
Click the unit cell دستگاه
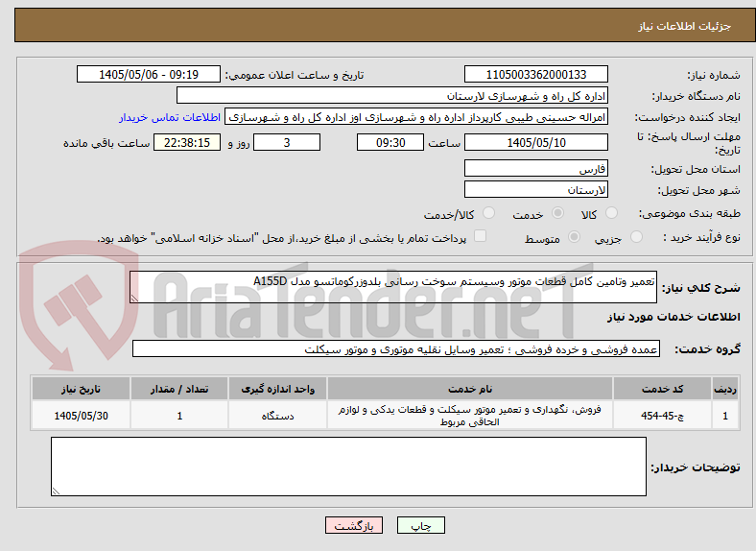tap(277, 416)
